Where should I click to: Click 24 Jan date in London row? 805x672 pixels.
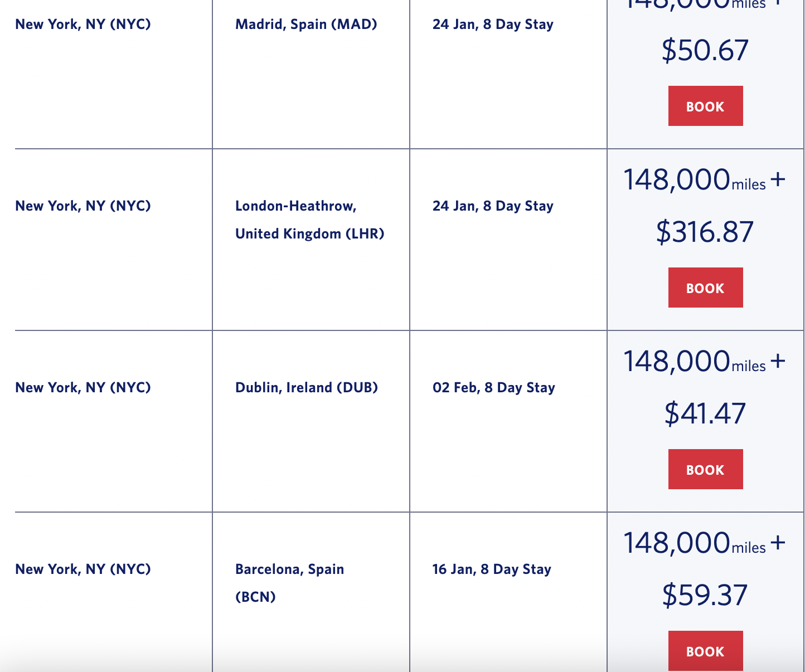coord(493,206)
